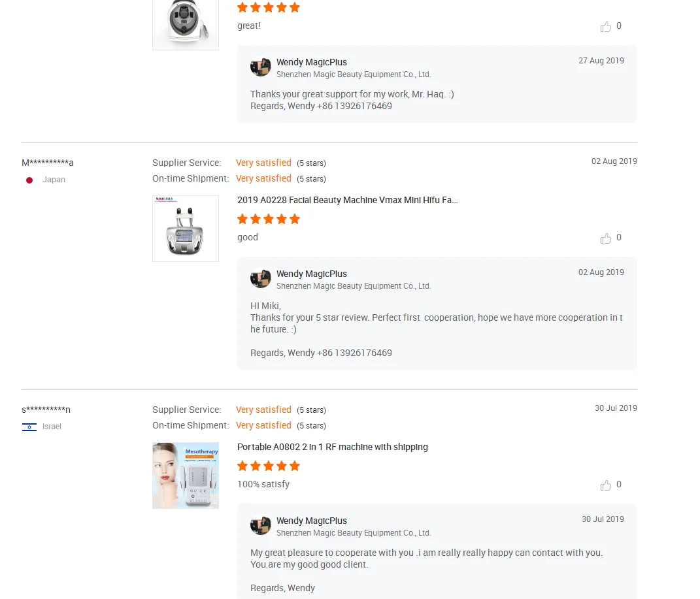The image size is (700, 599).
Task: Open the Vmax Mini Hifu machine thumbnail
Action: click(x=186, y=229)
